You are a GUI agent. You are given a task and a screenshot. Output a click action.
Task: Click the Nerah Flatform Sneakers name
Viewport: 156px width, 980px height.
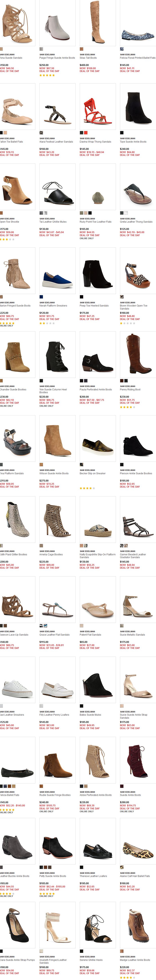click(x=53, y=305)
